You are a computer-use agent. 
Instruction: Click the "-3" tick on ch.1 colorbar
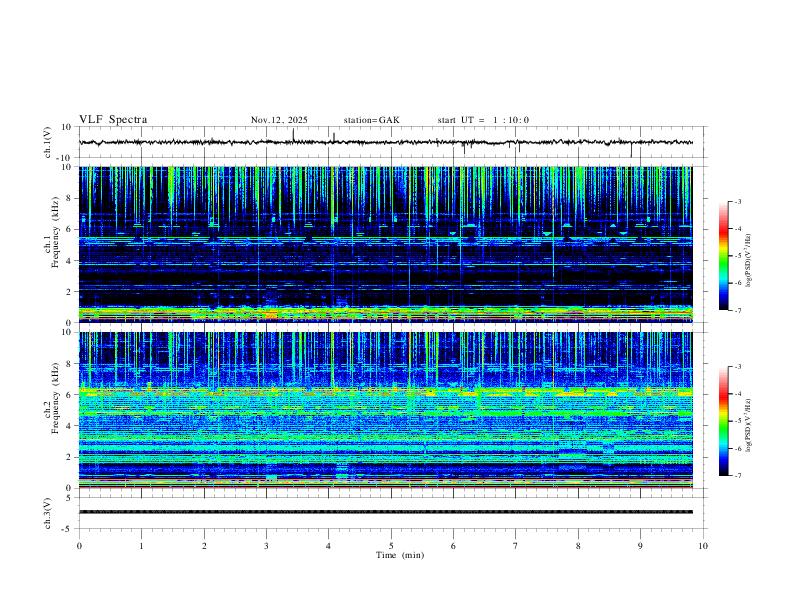coord(737,201)
